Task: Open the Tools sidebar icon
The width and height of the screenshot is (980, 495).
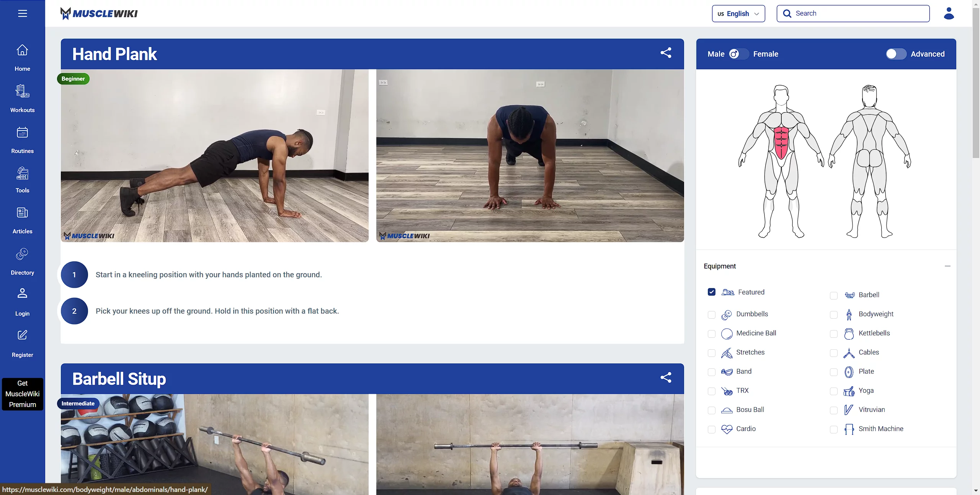Action: click(22, 174)
